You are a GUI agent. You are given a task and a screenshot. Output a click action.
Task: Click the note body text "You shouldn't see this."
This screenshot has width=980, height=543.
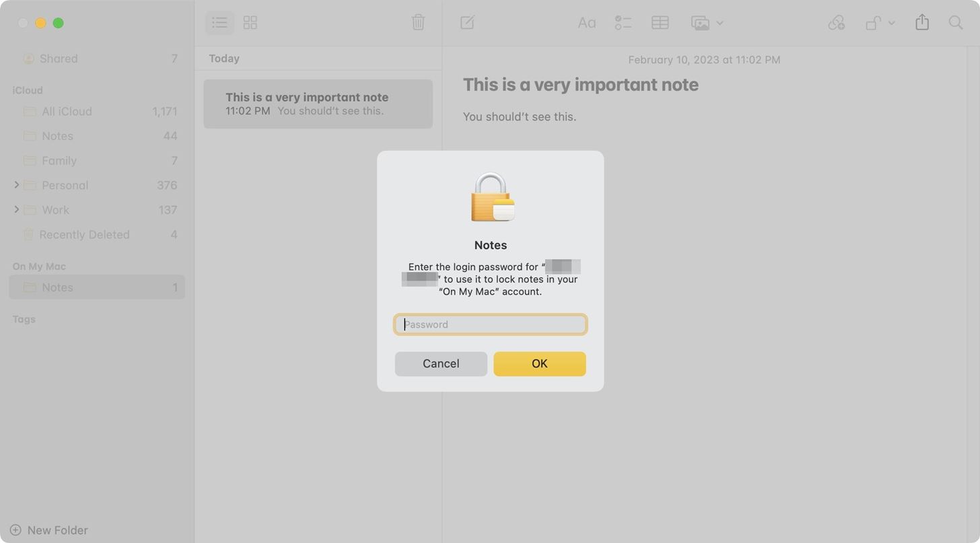point(519,116)
